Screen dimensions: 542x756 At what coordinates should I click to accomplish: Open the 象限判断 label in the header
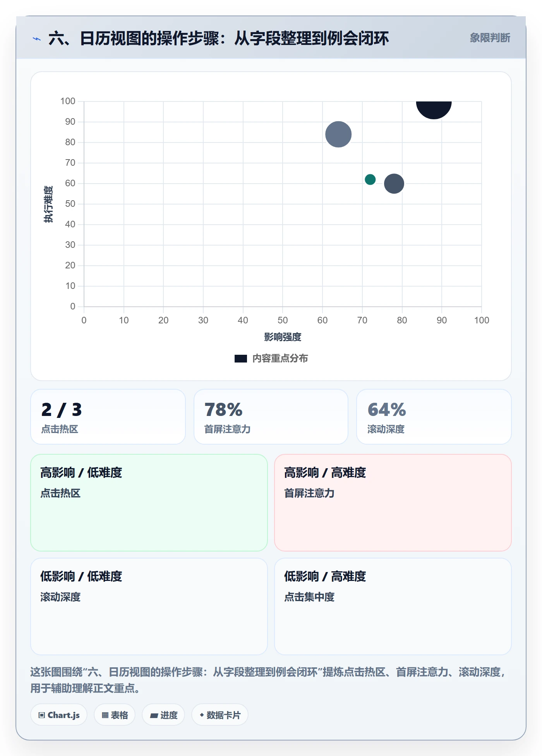490,38
